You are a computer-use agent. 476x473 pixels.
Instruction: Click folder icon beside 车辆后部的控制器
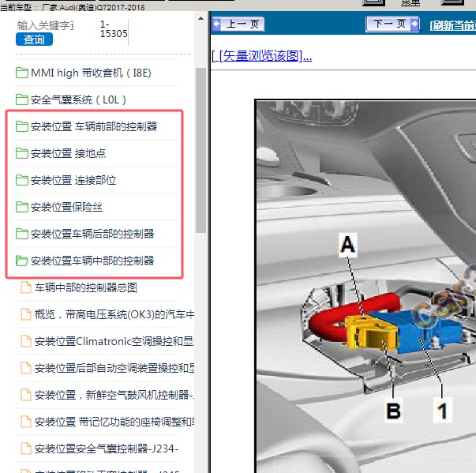(22, 234)
